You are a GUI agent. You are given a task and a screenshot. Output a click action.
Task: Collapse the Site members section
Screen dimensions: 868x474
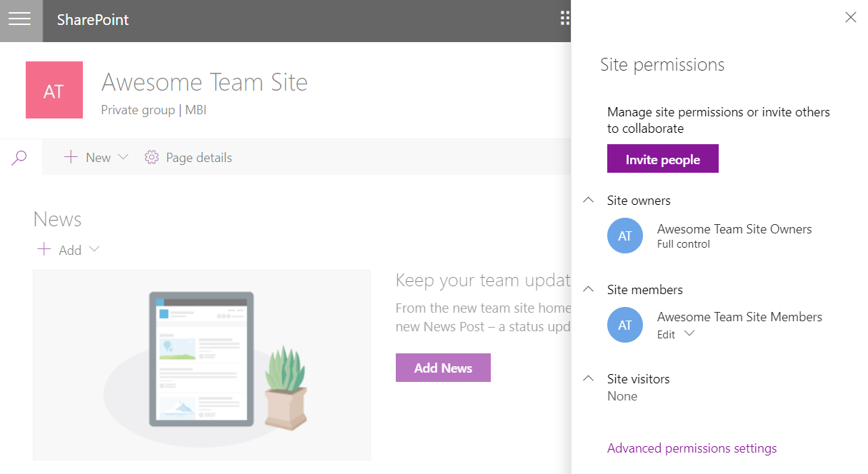pyautogui.click(x=589, y=289)
